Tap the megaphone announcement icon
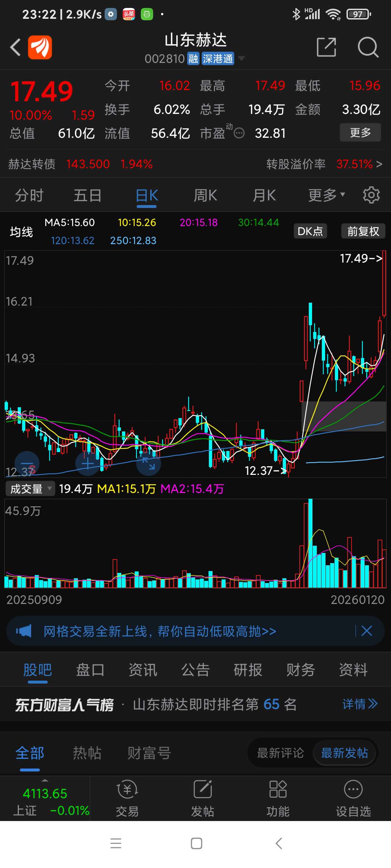This screenshot has width=391, height=868. [24, 631]
